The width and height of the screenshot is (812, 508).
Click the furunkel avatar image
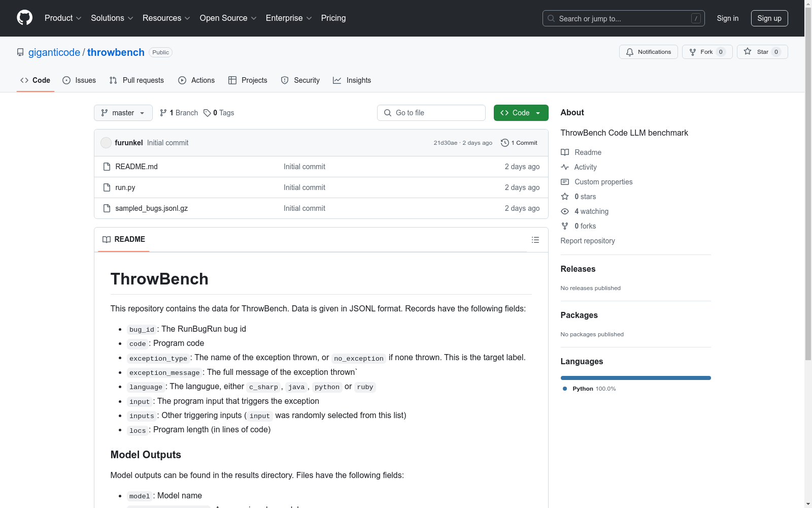point(106,143)
